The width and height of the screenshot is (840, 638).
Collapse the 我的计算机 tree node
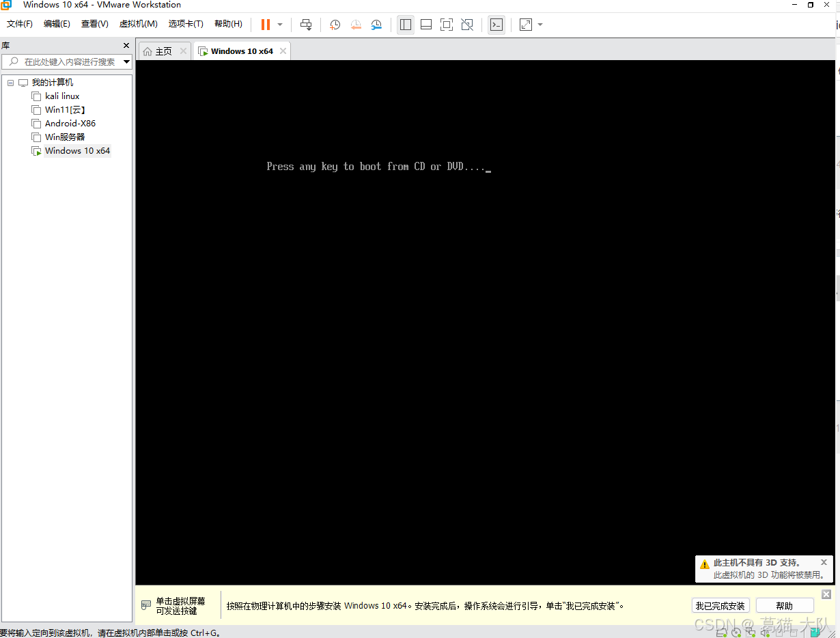[10, 83]
